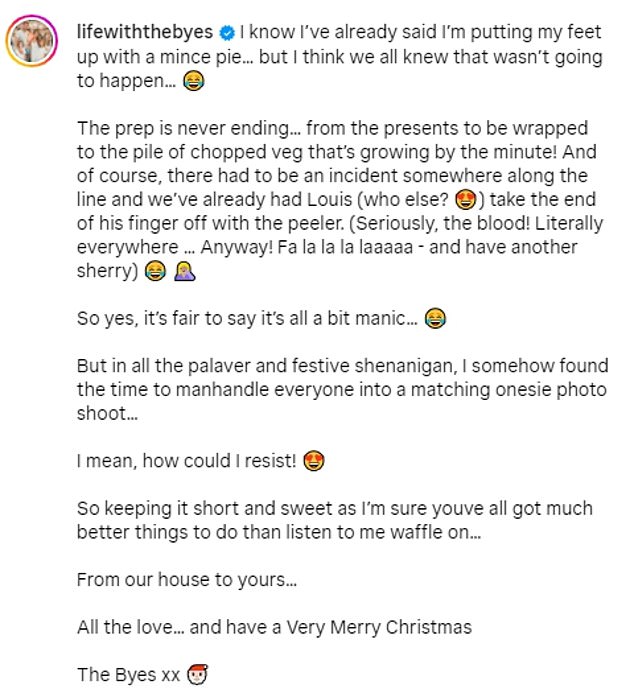Image resolution: width=634 pixels, height=697 pixels.
Task: Click the facepalm woman emoji
Action: pos(185,271)
